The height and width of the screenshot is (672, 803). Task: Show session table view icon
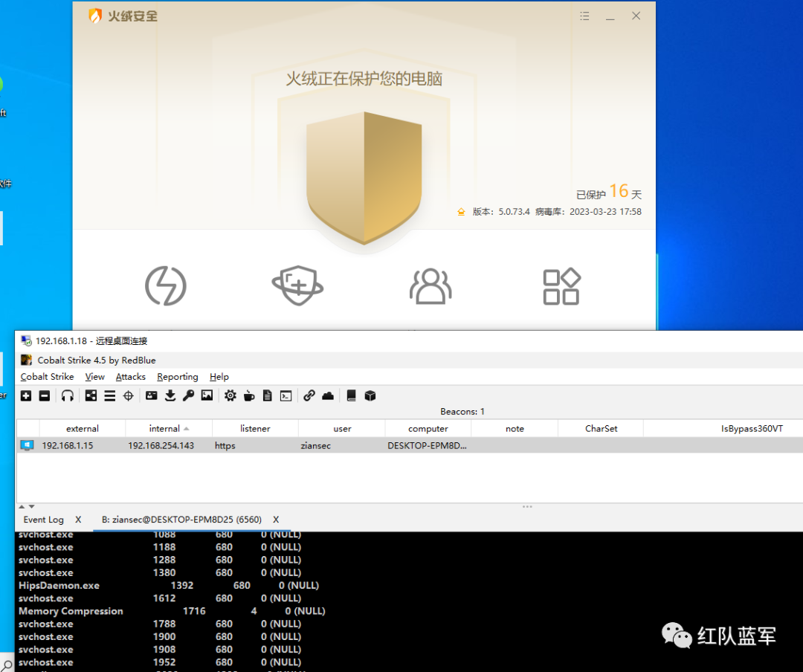click(x=109, y=395)
